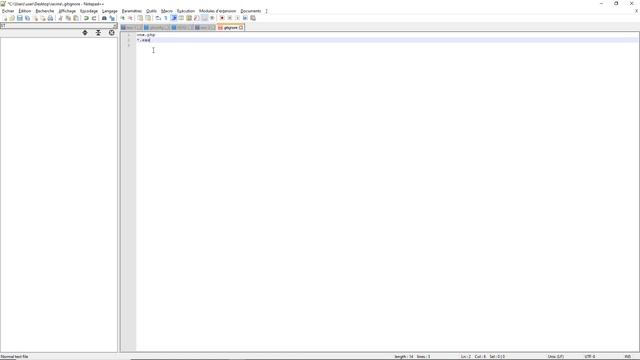This screenshot has height=360, width=640.
Task: Open Replace using the toolbar icon
Action: [112, 18]
